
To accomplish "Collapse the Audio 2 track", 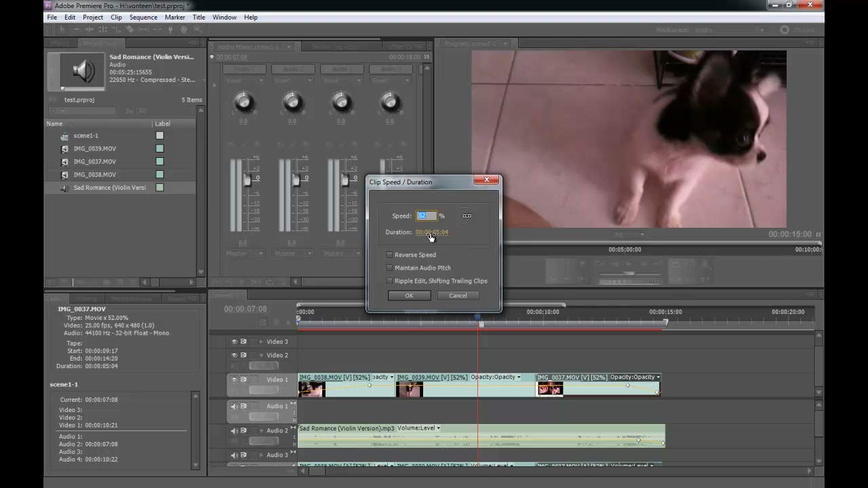I will [x=261, y=430].
